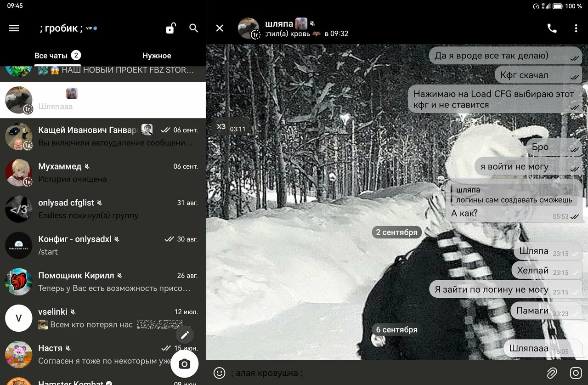Select message 'Шляпа' sent at 23:15
The image size is (588, 385).
pos(548,251)
